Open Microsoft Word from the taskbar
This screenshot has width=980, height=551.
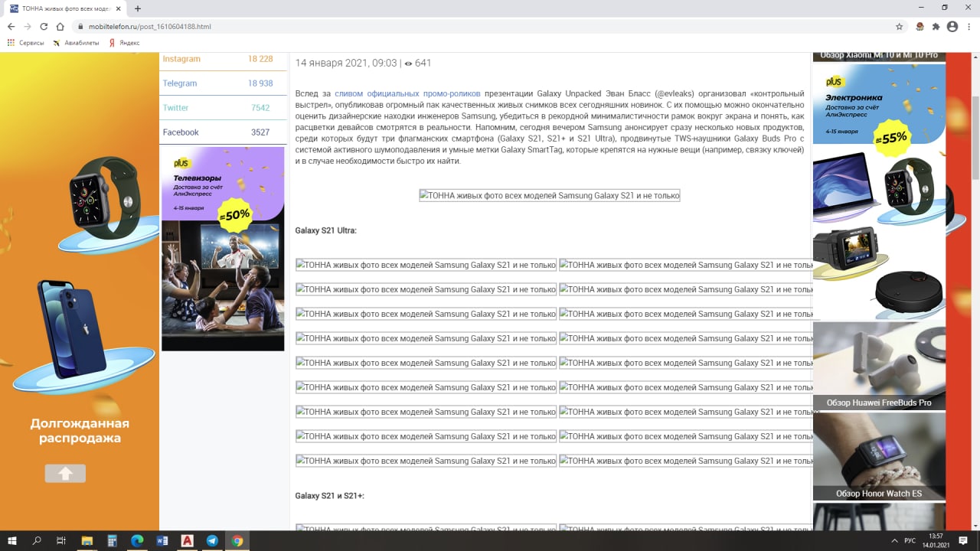[x=162, y=540]
